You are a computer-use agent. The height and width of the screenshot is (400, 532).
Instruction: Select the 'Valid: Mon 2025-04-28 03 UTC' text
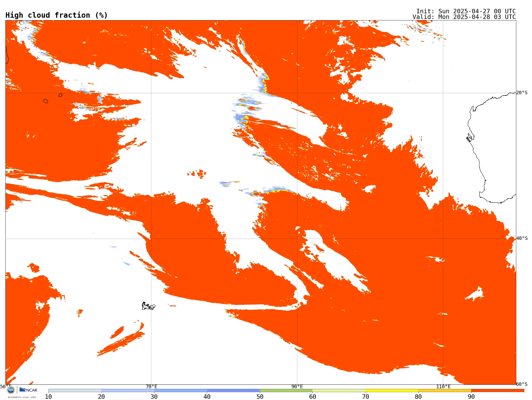pos(464,17)
